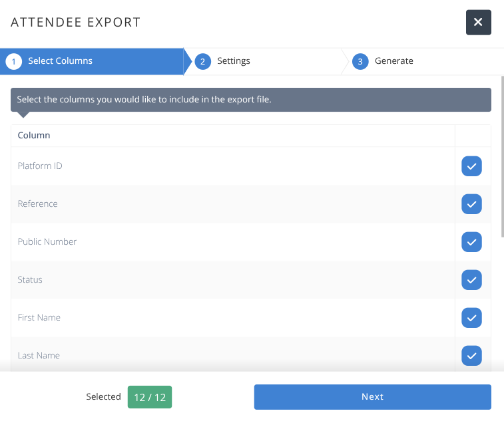Click the vertical scrollbar thumb
504x421 pixels.
coord(503,157)
